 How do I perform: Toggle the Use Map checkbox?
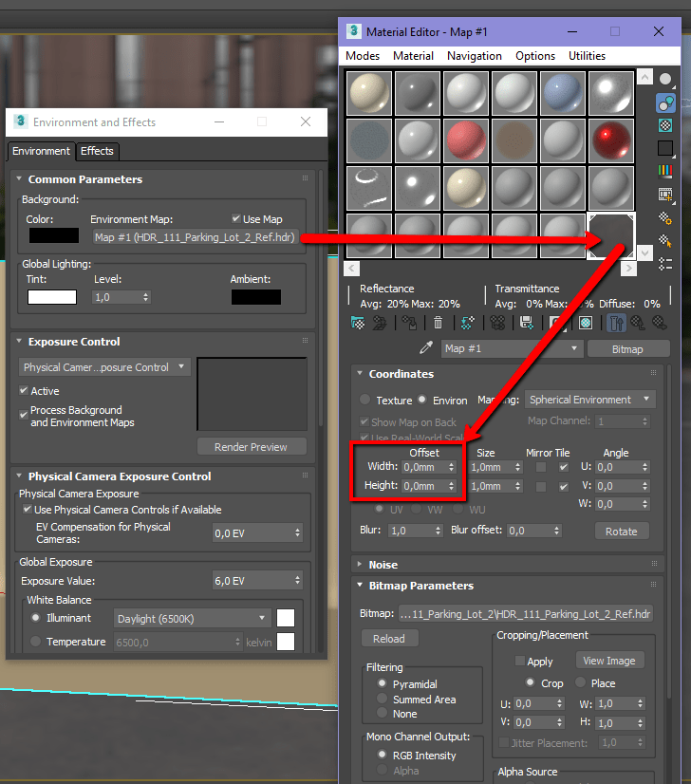click(x=236, y=218)
